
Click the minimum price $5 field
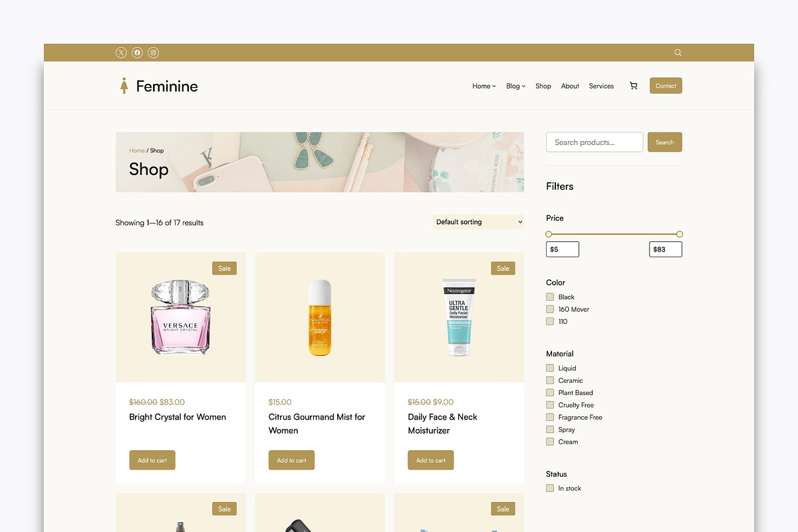(x=563, y=249)
